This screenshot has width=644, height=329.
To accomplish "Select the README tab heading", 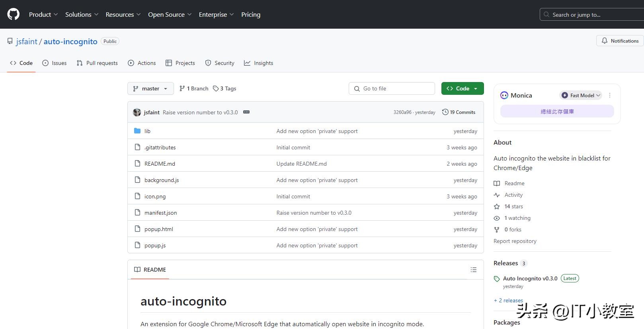I will coord(150,270).
